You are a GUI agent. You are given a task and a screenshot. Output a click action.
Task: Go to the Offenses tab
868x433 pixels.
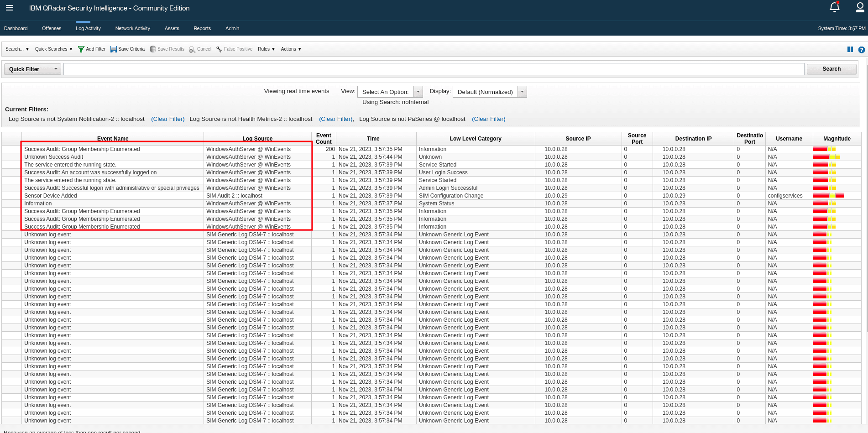[52, 28]
